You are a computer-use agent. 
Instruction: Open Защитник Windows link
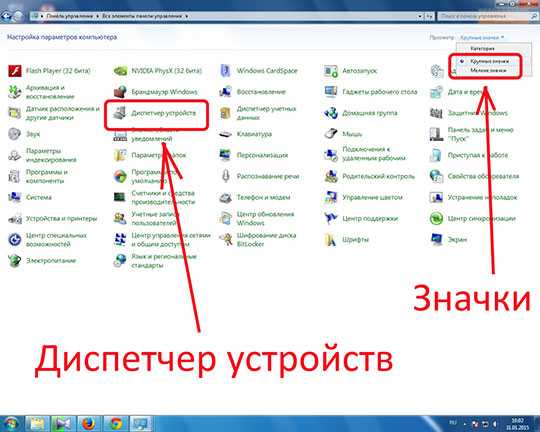(x=477, y=113)
